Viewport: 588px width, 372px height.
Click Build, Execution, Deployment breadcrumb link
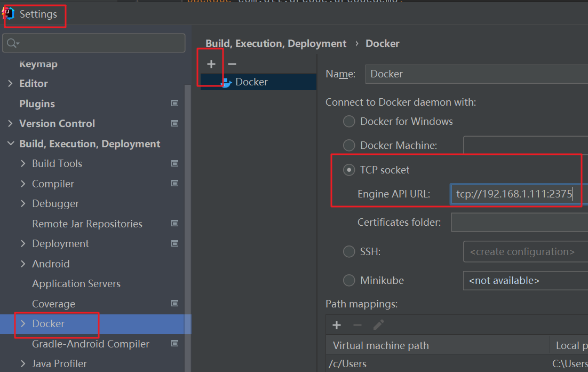pos(276,44)
